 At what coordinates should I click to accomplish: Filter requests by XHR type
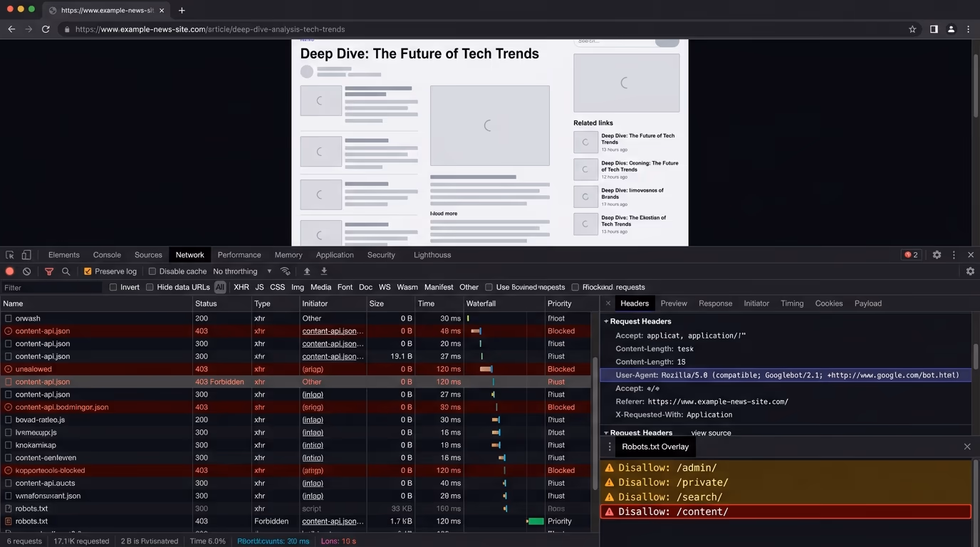[x=241, y=287]
